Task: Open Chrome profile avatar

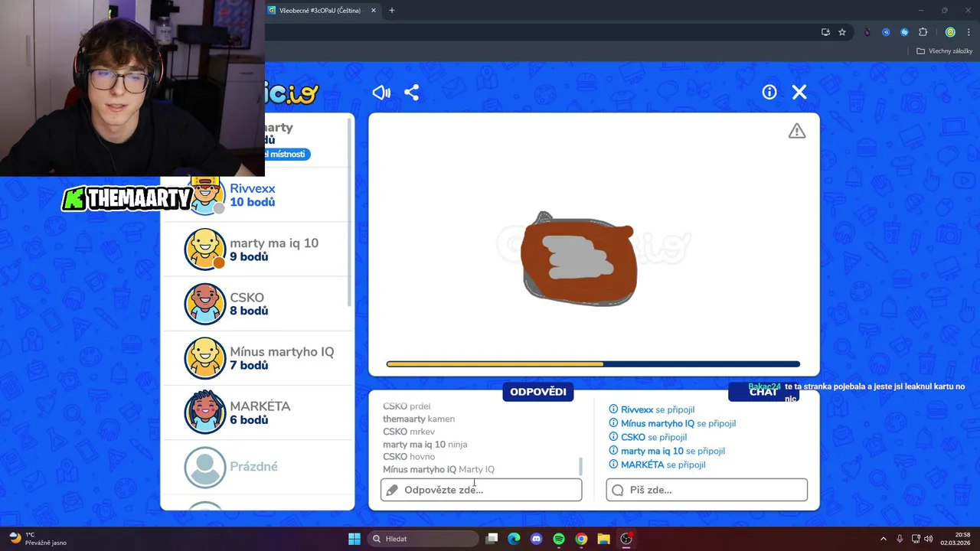Action: pyautogui.click(x=950, y=32)
